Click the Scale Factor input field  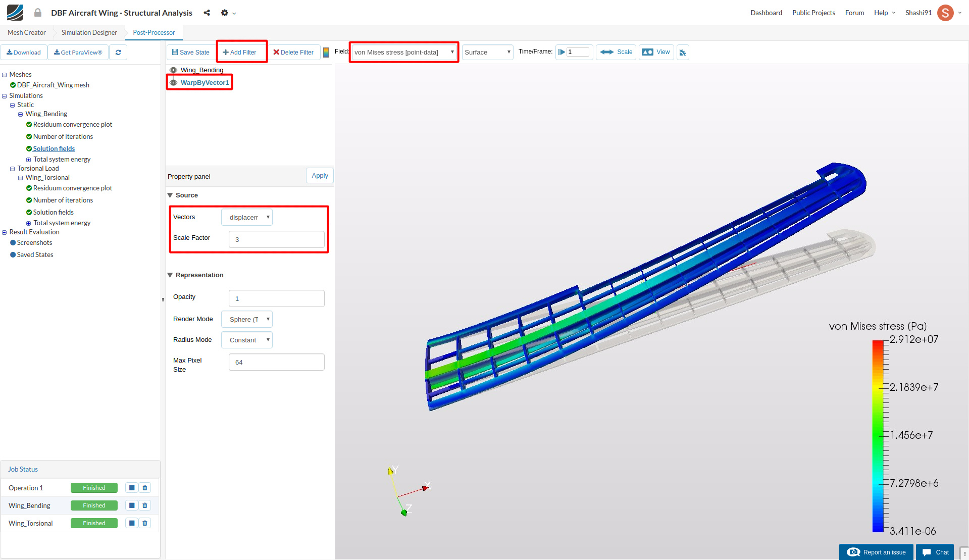click(x=277, y=239)
